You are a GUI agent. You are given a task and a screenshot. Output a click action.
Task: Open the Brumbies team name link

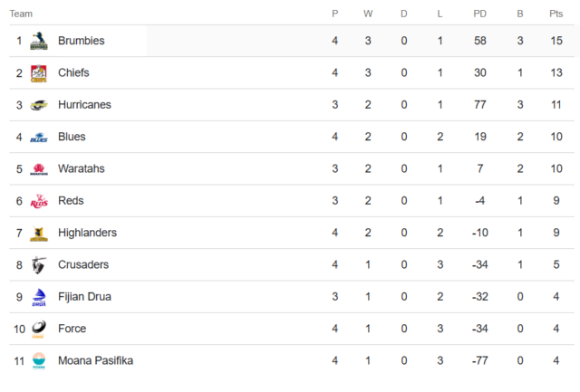click(81, 41)
